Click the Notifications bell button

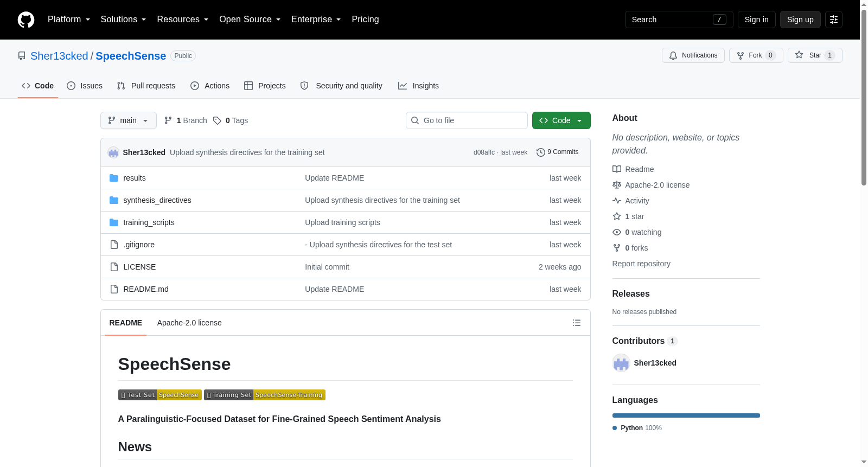point(693,55)
